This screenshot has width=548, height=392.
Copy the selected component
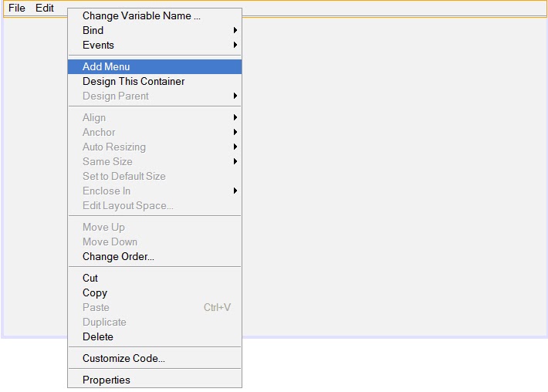click(95, 292)
